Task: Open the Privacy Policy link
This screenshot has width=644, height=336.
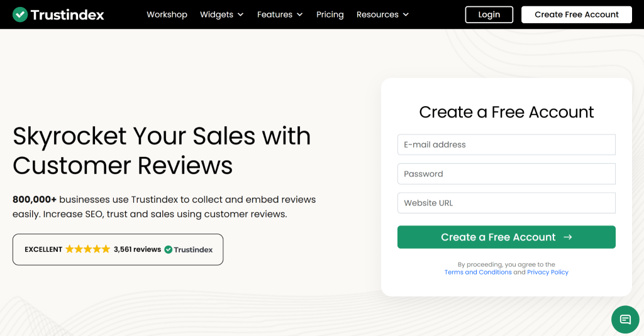Action: pos(548,272)
